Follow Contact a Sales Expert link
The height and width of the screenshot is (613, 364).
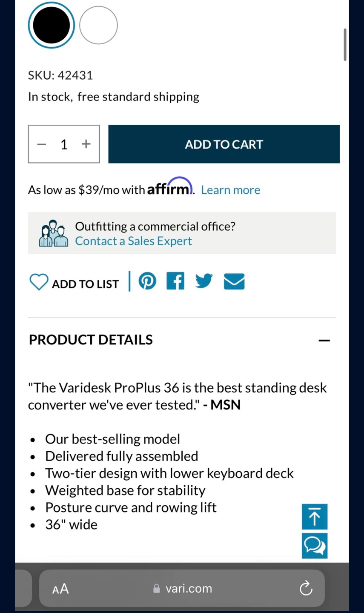133,241
